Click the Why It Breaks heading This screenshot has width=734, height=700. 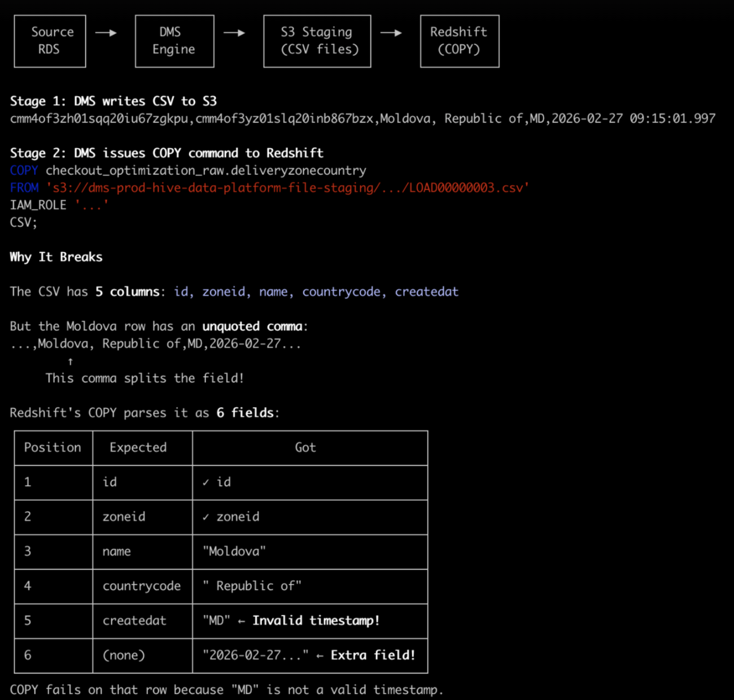click(x=56, y=257)
